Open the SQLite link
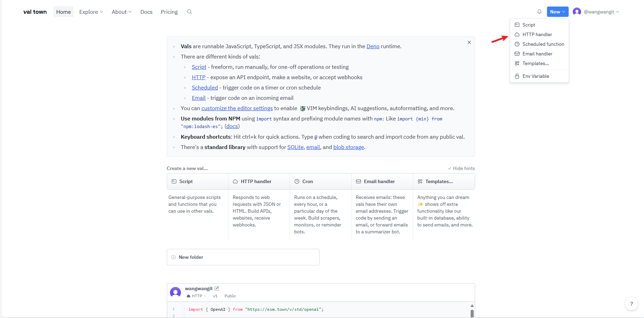Viewport: 644px width, 318px height. tap(296, 147)
